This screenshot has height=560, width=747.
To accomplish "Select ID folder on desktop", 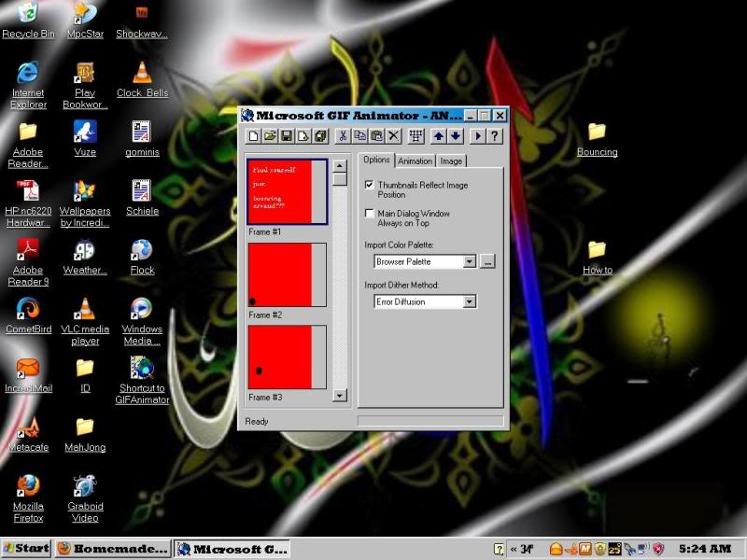I will [85, 375].
